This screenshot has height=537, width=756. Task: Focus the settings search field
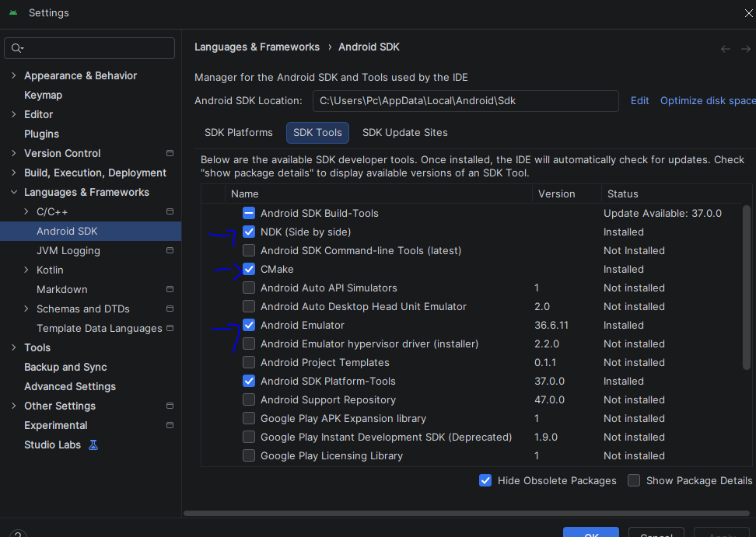point(89,48)
